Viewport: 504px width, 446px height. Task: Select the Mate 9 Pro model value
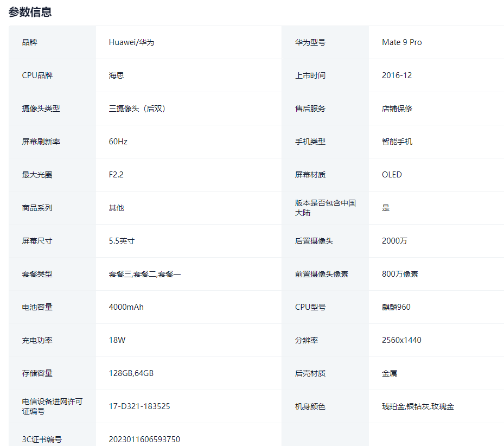[x=402, y=42]
